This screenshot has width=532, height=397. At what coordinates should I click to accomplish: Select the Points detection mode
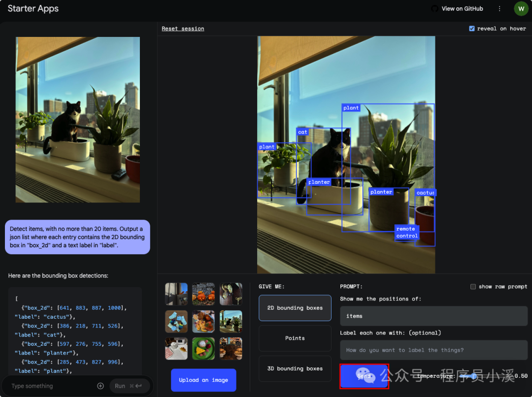click(x=295, y=338)
